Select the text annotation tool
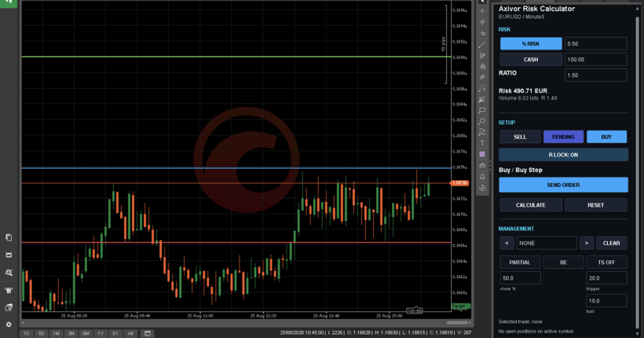This screenshot has width=644, height=338. (x=482, y=143)
